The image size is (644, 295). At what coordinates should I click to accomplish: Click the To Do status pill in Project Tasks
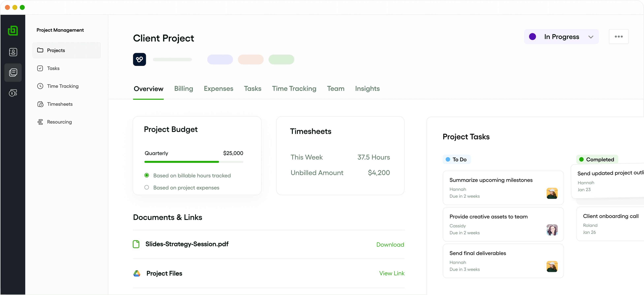tap(456, 159)
